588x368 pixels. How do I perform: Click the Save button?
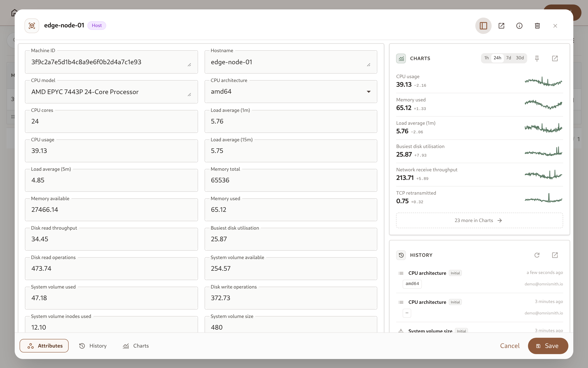pos(548,346)
